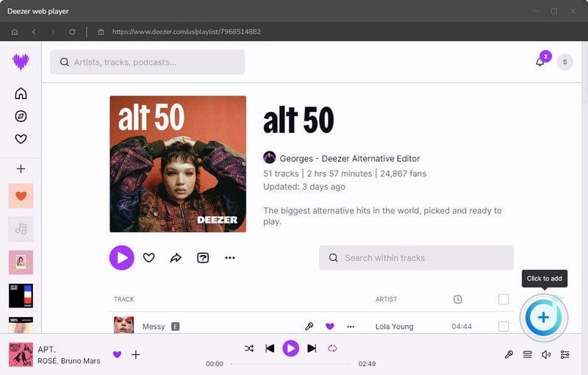
Task: Open Home from the sidebar
Action: pos(21,93)
